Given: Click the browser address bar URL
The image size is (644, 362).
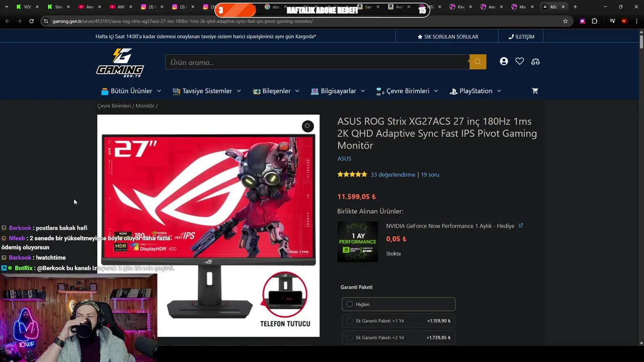Looking at the screenshot, I should point(183,21).
